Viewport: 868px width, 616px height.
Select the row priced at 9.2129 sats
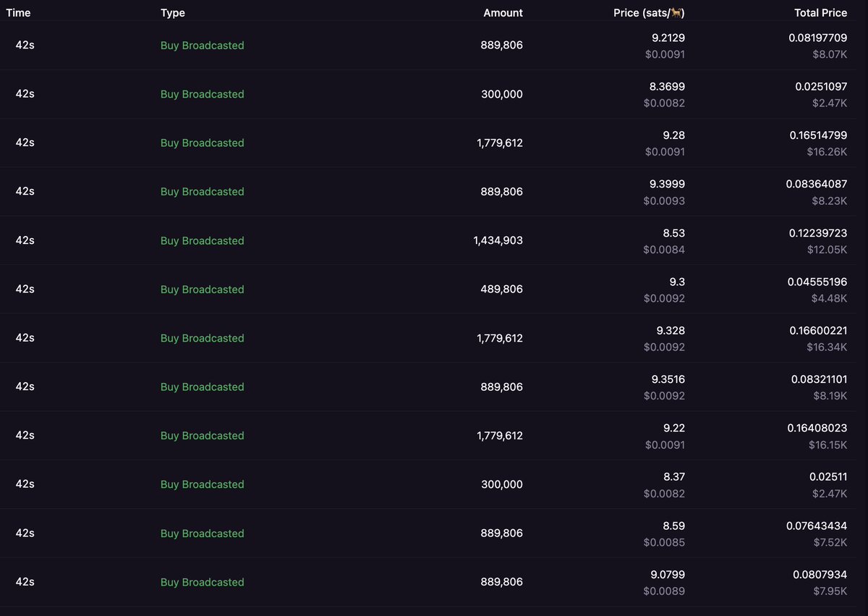click(x=434, y=46)
